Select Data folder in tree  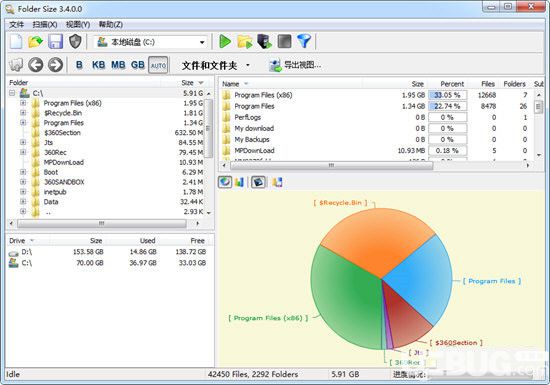51,202
